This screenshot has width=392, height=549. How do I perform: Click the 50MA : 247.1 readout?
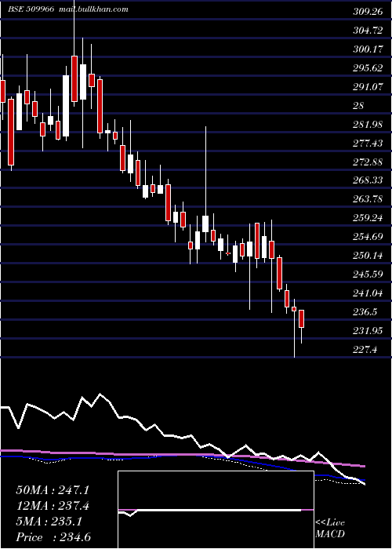pyautogui.click(x=53, y=490)
